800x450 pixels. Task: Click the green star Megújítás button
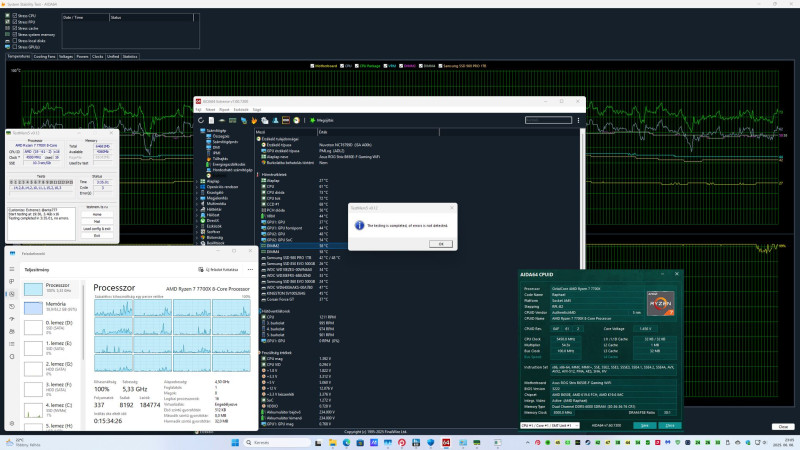tap(322, 120)
